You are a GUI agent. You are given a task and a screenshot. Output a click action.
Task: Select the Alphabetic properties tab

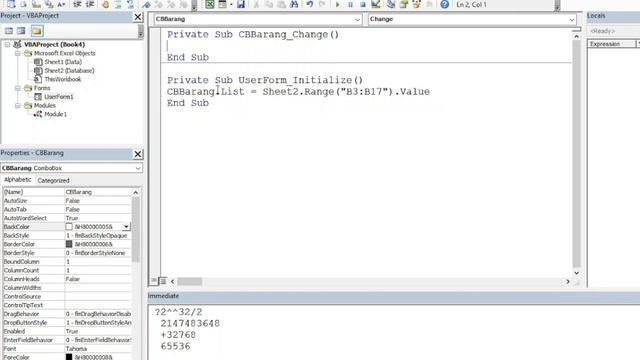(17, 180)
